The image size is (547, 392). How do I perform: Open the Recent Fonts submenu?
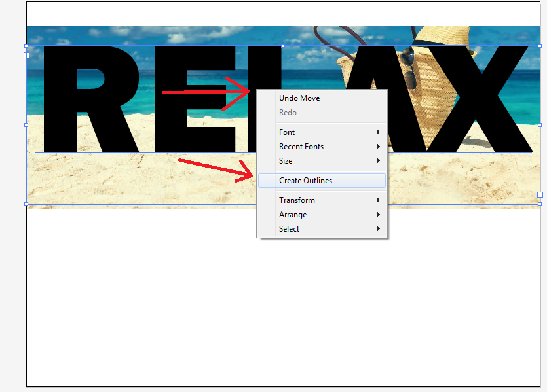322,147
